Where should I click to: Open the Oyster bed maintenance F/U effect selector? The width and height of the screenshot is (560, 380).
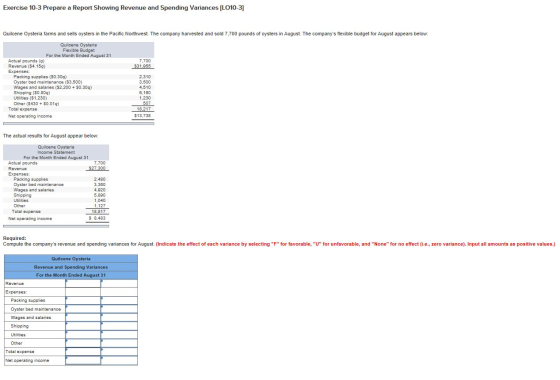pos(119,309)
